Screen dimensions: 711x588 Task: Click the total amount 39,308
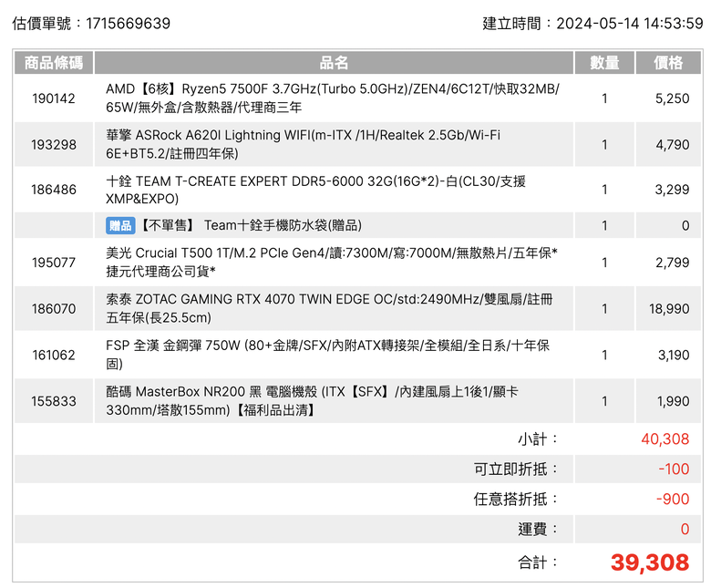[x=650, y=562]
